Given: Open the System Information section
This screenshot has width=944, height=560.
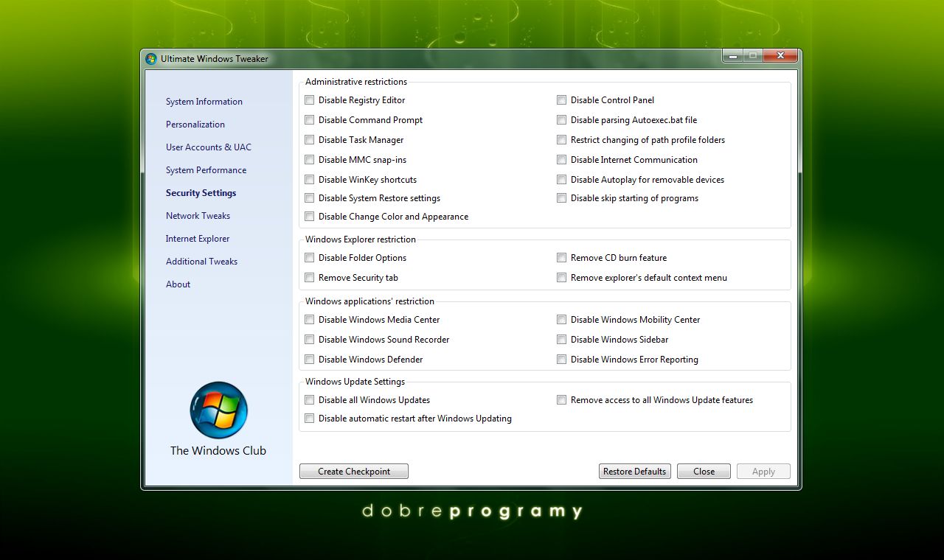Looking at the screenshot, I should coord(204,102).
